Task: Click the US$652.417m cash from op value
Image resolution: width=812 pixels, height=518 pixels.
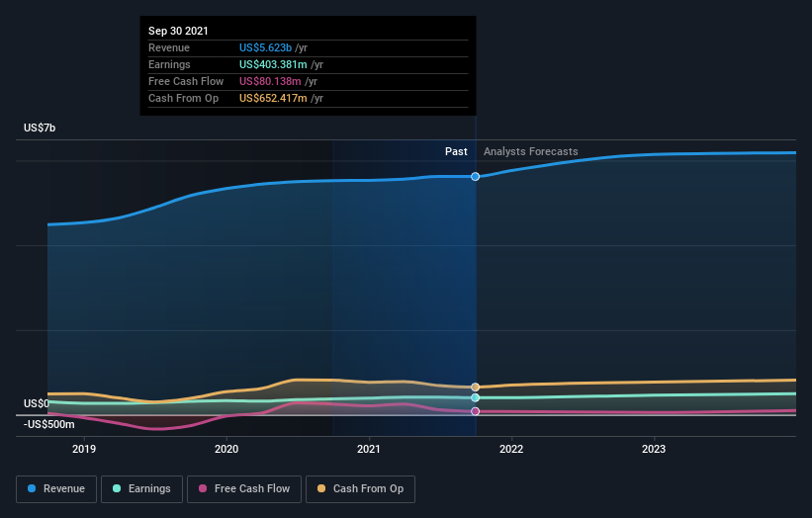Action: pos(273,98)
